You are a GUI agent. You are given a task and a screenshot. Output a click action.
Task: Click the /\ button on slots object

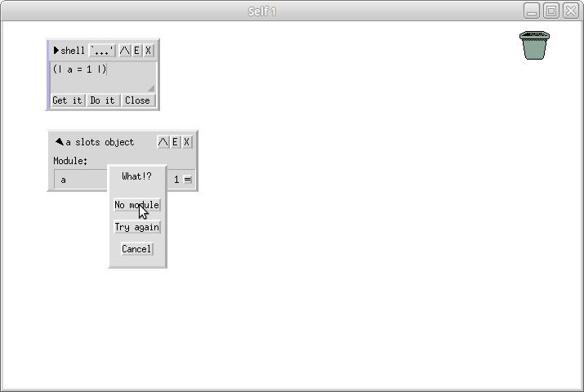pos(163,142)
